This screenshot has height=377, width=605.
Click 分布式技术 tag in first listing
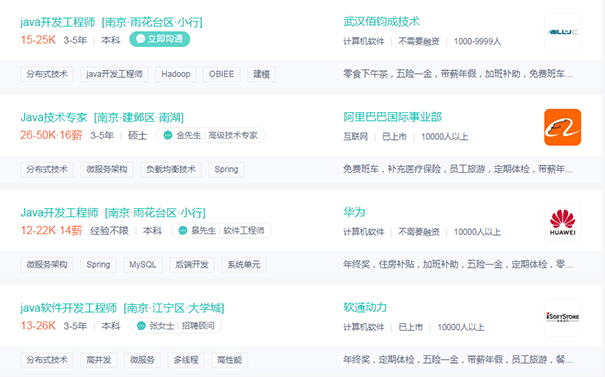click(47, 74)
